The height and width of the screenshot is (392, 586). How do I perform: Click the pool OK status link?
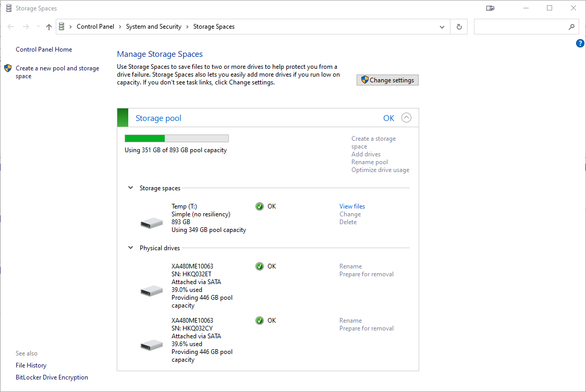[x=389, y=118]
